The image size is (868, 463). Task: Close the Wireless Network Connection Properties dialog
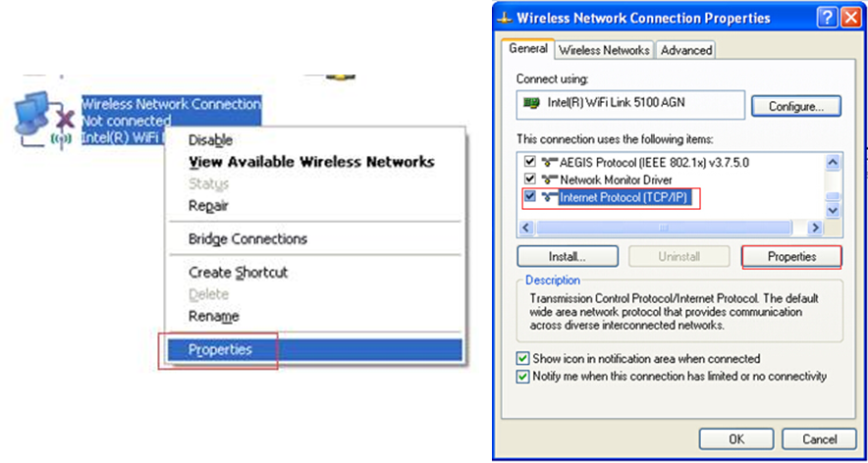849,19
